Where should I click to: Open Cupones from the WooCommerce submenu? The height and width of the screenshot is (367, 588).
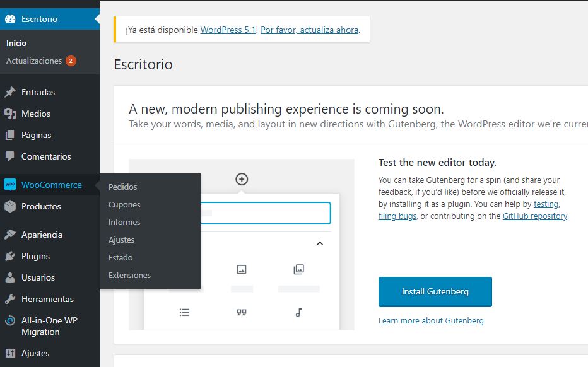coord(124,204)
